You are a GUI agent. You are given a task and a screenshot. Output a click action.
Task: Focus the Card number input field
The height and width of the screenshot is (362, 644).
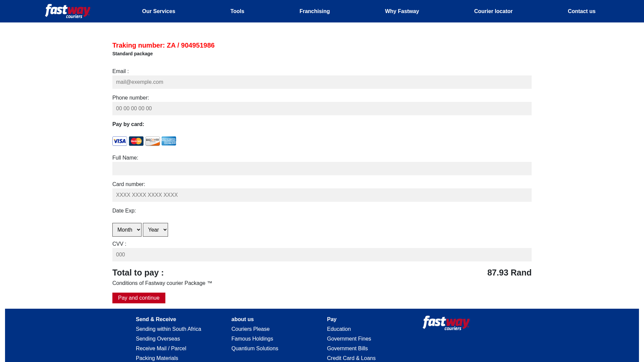tap(322, 195)
